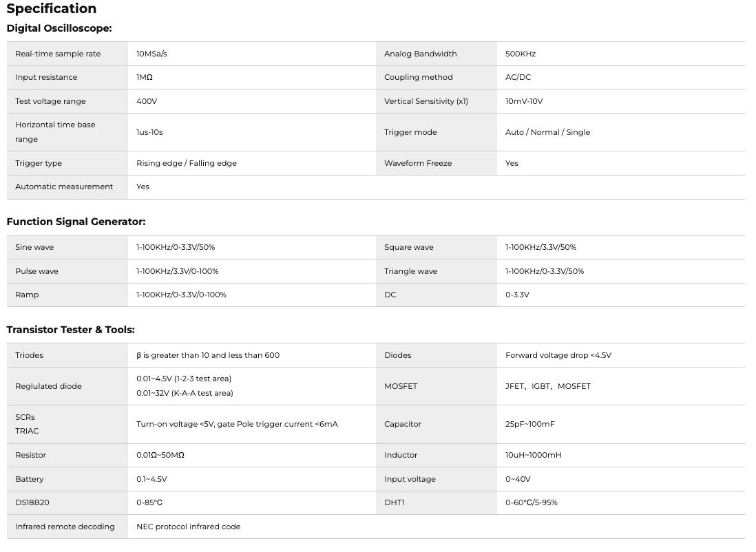Click the AC/DC coupling method value
The image size is (756, 552).
518,77
